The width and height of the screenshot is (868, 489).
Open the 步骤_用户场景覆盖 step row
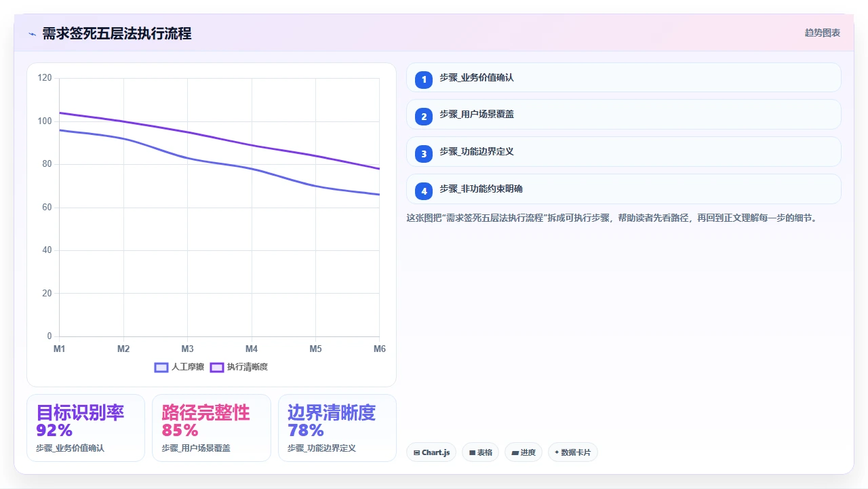click(x=623, y=115)
